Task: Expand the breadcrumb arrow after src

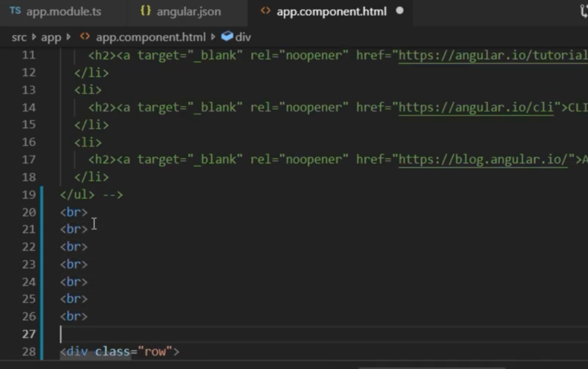Action: point(34,37)
